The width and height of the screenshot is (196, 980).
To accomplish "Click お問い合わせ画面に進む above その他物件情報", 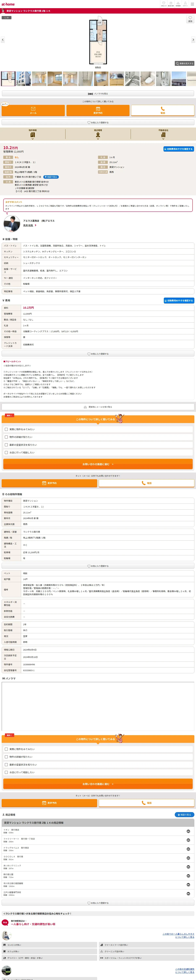I will tap(98, 464).
